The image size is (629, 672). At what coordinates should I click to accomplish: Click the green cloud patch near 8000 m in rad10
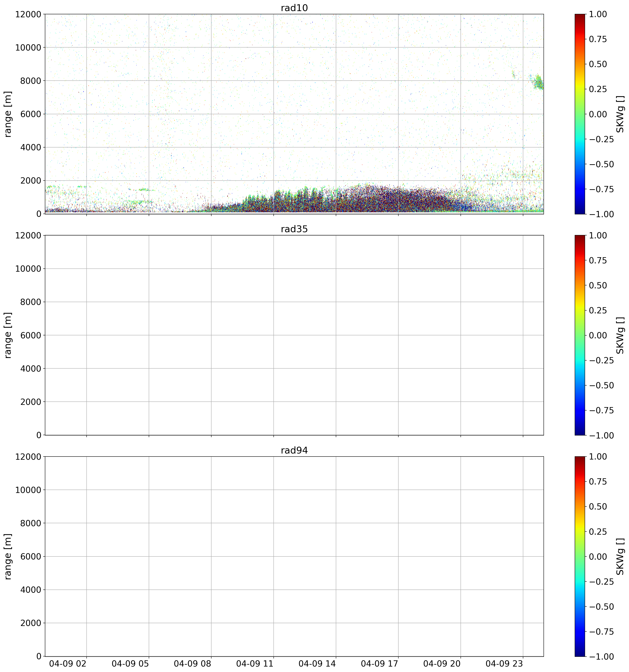coord(538,82)
